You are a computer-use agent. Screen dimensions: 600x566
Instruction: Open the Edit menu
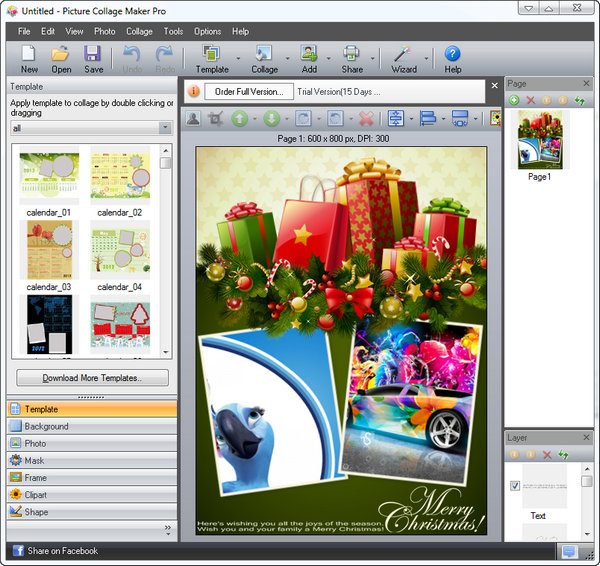(48, 31)
